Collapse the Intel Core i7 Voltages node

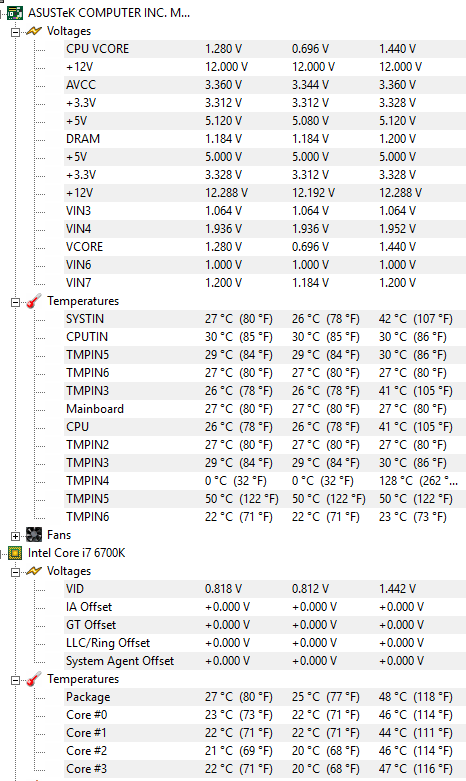(15, 572)
